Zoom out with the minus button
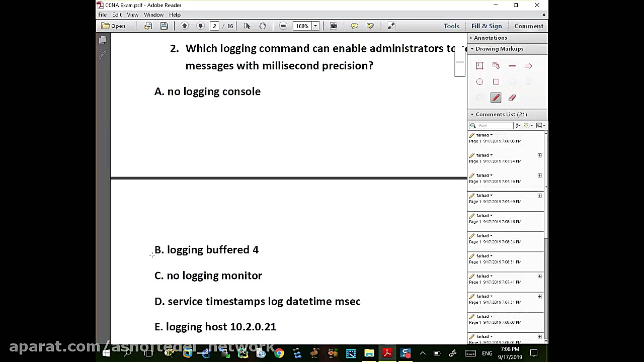Screen dimensions: 644x362 point(283,26)
